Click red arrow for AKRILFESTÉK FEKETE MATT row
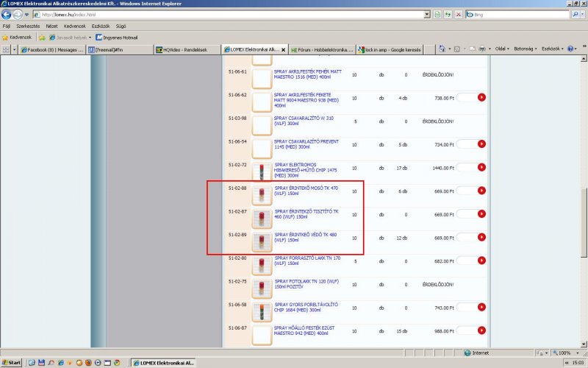 (481, 98)
